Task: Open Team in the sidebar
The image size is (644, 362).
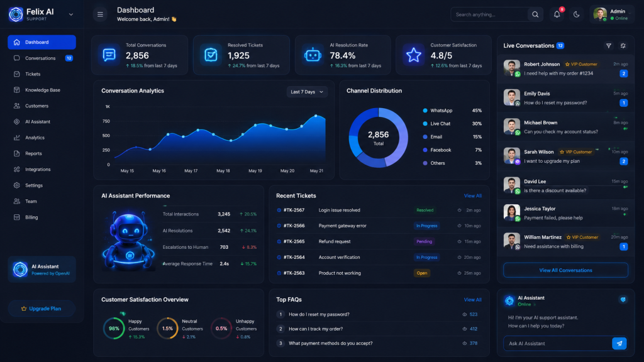Action: [42, 202]
